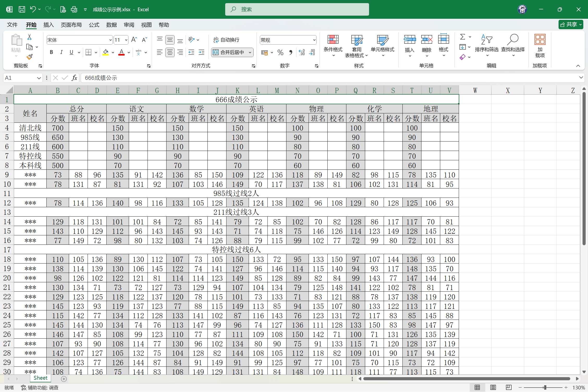Click the Format Painter brush icon

click(29, 57)
